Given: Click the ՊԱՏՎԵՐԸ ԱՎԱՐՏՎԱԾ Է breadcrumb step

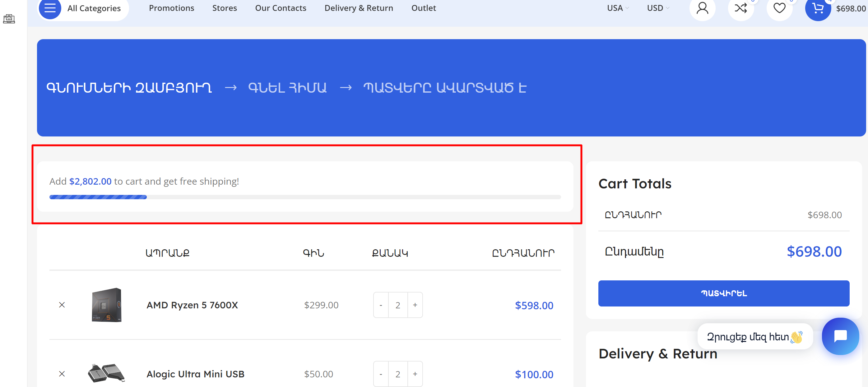Looking at the screenshot, I should (x=445, y=88).
